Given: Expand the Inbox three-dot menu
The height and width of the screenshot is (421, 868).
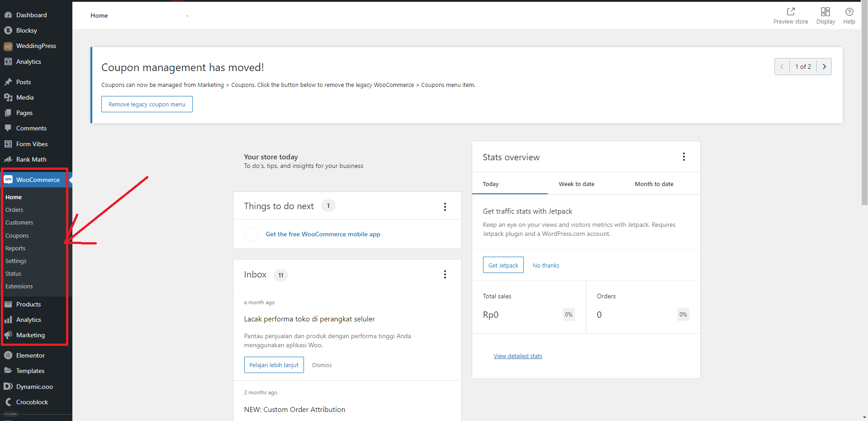Looking at the screenshot, I should pyautogui.click(x=445, y=274).
